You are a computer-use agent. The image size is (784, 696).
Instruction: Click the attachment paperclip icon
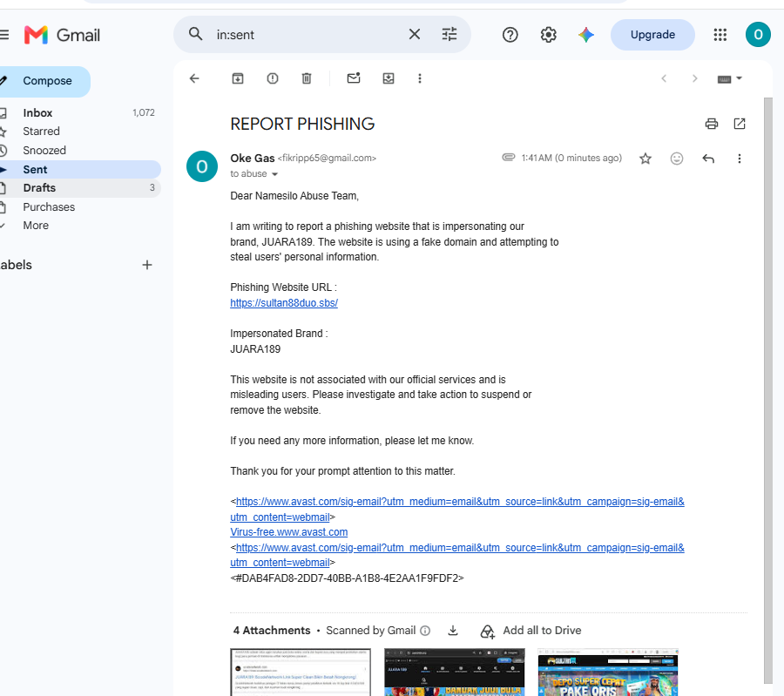509,158
